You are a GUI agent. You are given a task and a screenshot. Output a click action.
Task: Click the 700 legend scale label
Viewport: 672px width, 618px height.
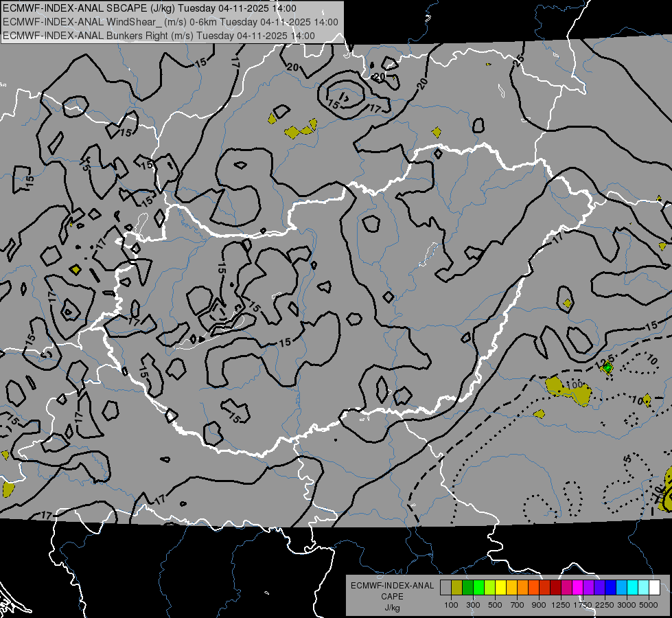518,605
